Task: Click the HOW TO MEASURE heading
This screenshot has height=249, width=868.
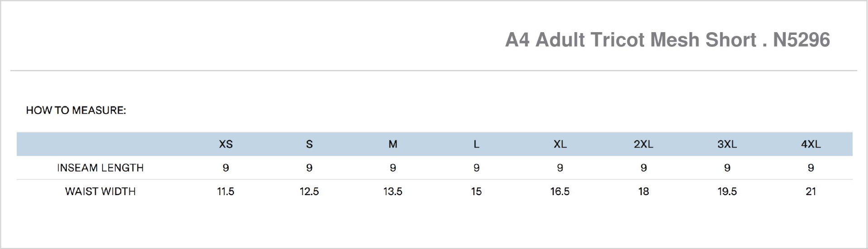Action: (x=76, y=110)
